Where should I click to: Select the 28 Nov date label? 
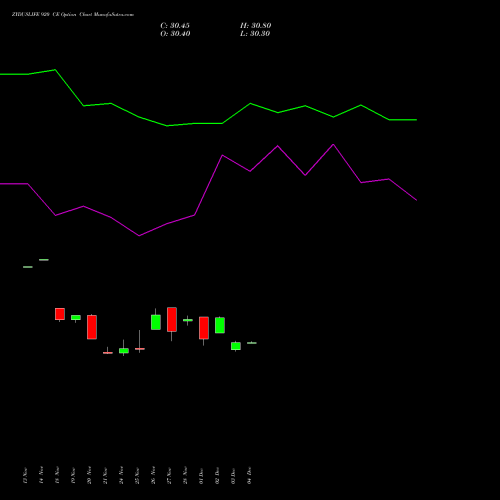pyautogui.click(x=185, y=475)
